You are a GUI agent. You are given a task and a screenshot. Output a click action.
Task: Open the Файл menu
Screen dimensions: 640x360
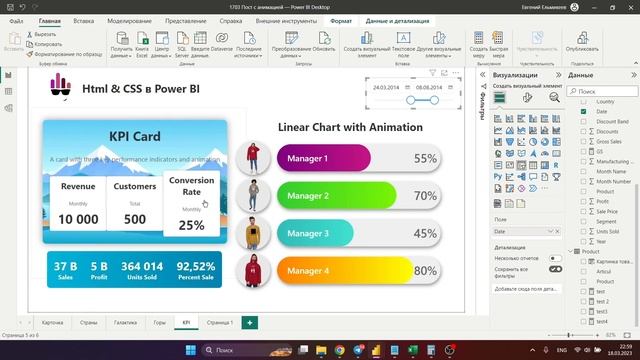point(16,21)
